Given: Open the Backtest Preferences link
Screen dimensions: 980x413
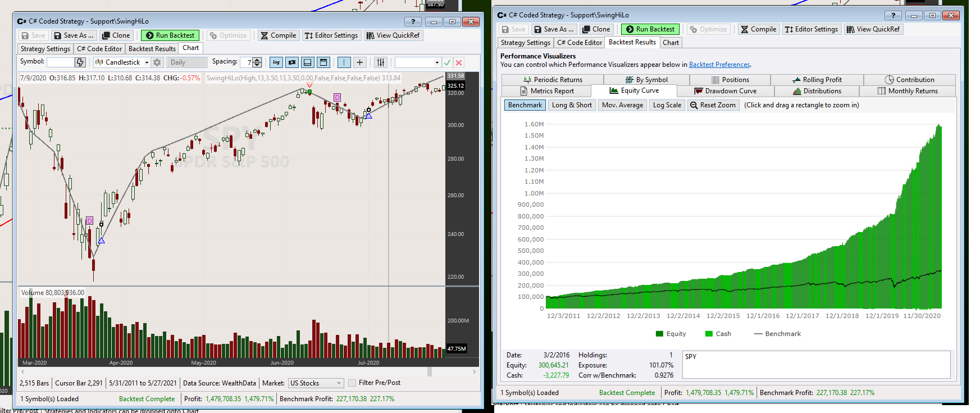Looking at the screenshot, I should tap(719, 65).
